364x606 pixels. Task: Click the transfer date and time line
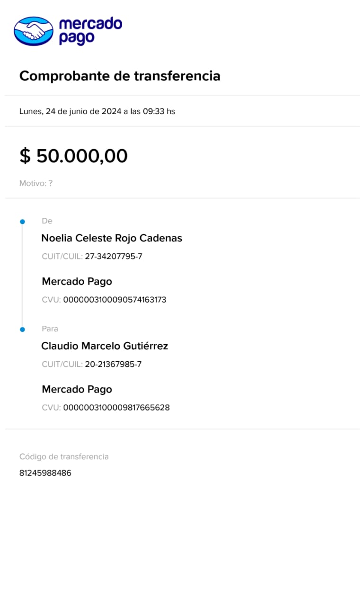coord(97,112)
